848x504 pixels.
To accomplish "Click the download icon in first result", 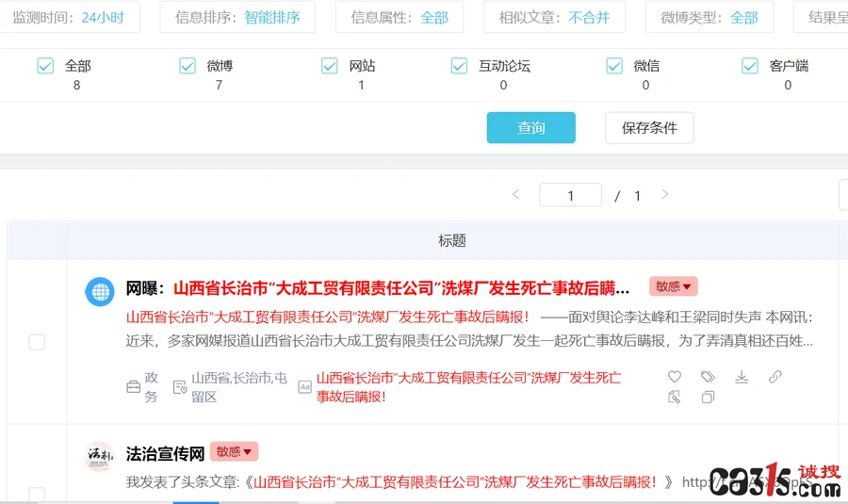I will tap(742, 377).
